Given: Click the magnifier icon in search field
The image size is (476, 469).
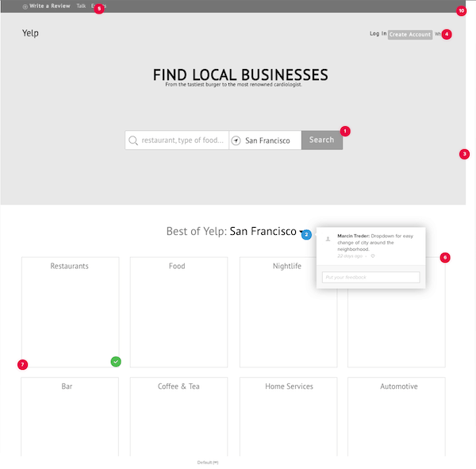Looking at the screenshot, I should pos(133,140).
